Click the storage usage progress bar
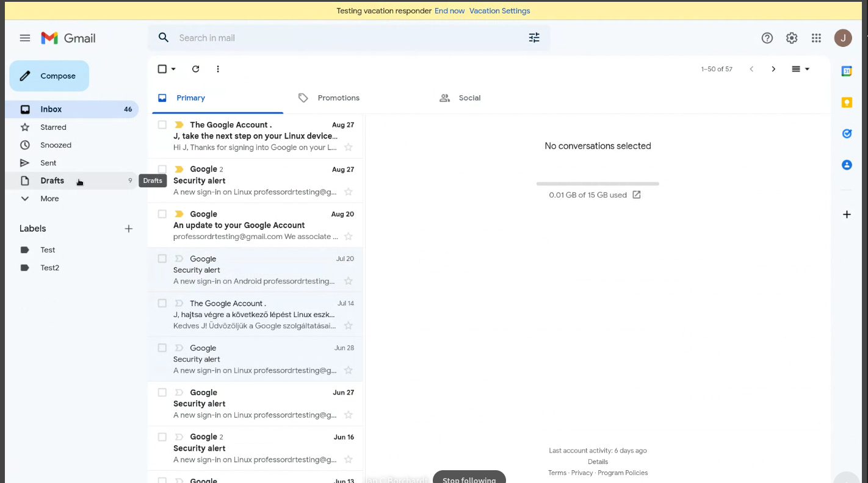Image resolution: width=868 pixels, height=483 pixels. tap(598, 184)
